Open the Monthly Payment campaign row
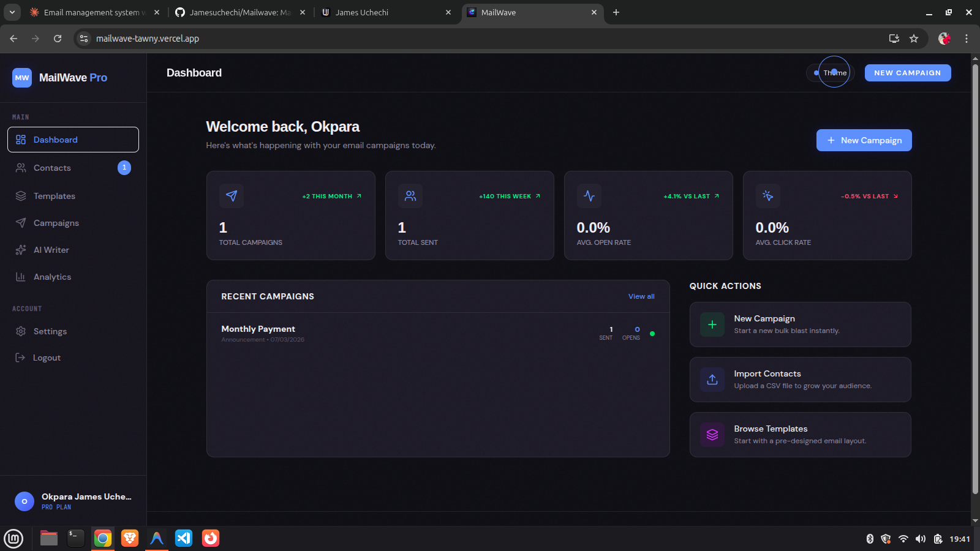 pyautogui.click(x=438, y=334)
